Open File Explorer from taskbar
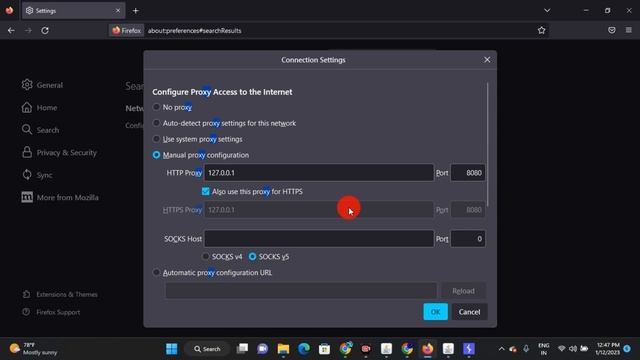This screenshot has width=640, height=360. [283, 349]
